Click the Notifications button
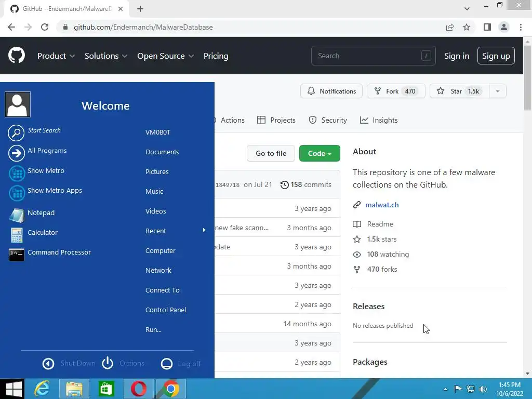This screenshot has width=532, height=399. (331, 91)
